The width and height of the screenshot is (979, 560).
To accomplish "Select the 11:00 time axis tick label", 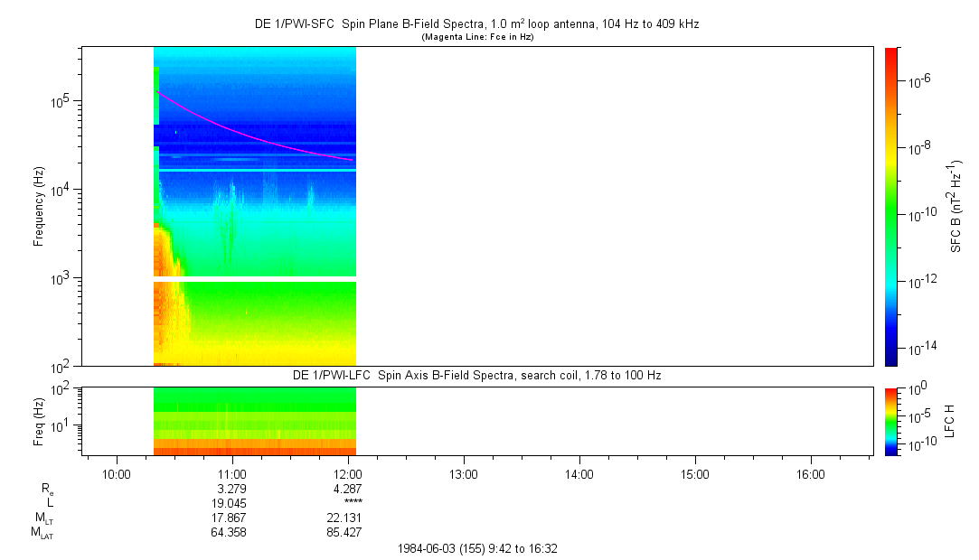I will (x=232, y=473).
